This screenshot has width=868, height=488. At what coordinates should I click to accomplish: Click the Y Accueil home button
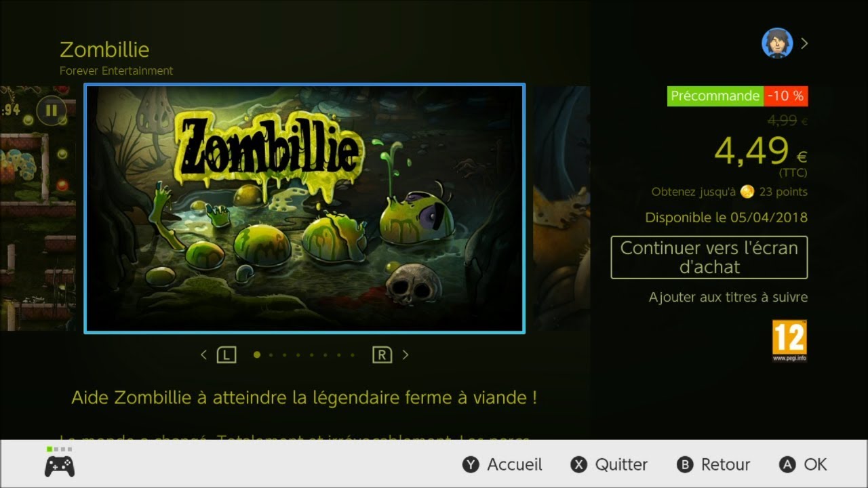click(502, 464)
